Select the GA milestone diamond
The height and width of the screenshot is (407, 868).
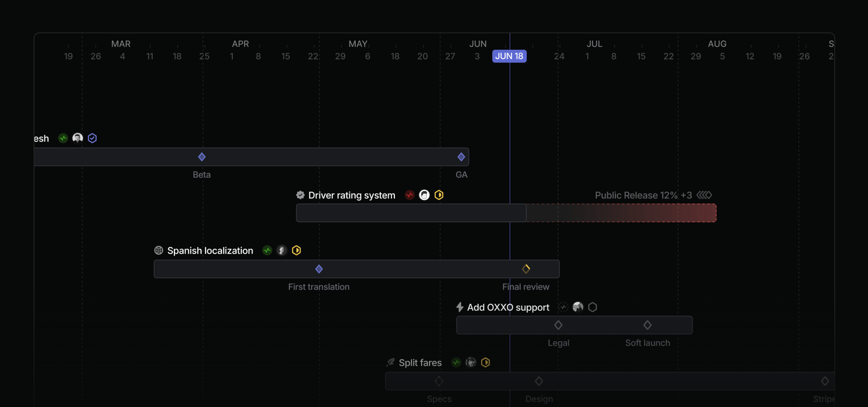click(461, 157)
